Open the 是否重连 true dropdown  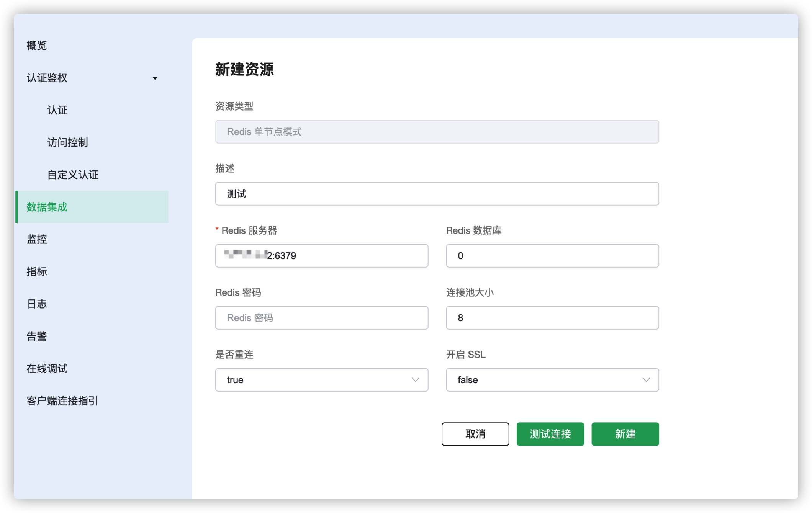[x=321, y=380]
